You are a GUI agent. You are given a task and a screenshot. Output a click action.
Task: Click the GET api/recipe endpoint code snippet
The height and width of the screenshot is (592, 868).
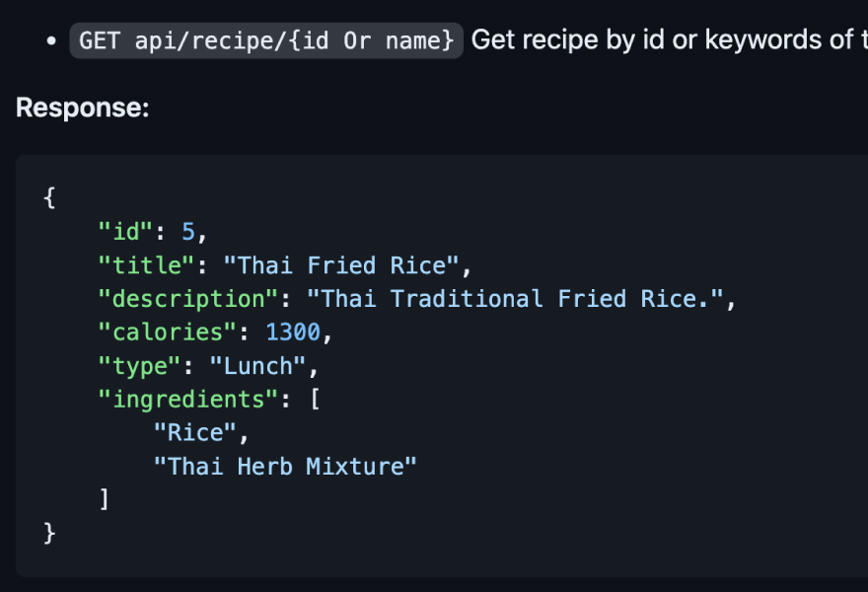tap(265, 40)
